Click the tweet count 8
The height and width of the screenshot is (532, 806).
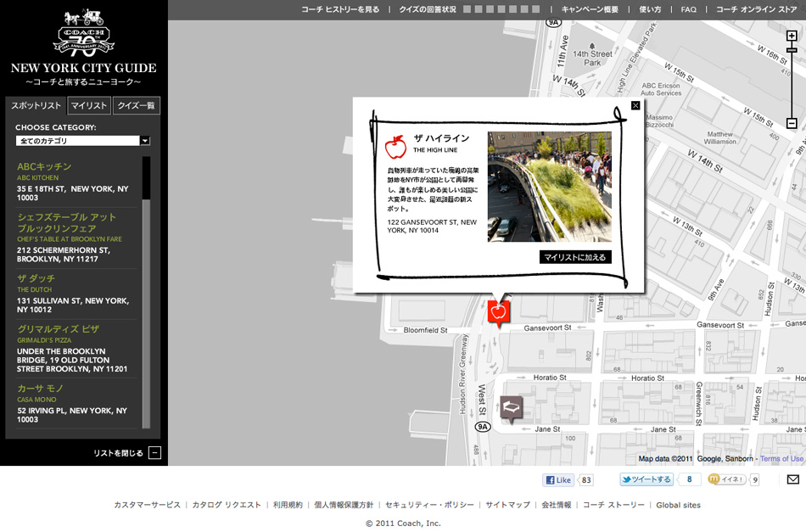point(689,479)
